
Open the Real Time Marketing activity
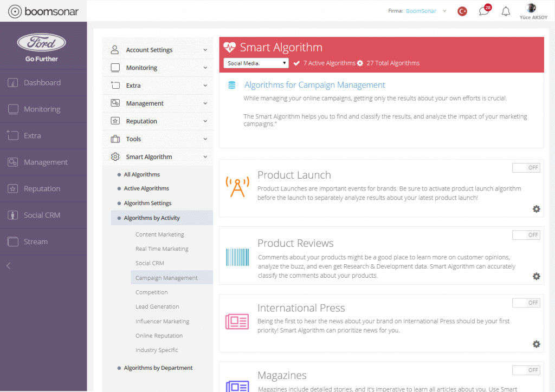tap(162, 249)
